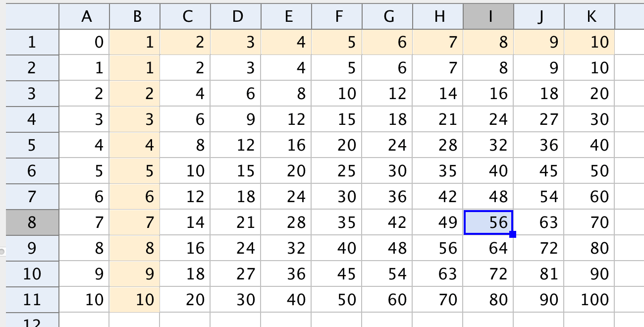The image size is (644, 327).
Task: Click the selected cell showing 56
Action: tap(488, 222)
